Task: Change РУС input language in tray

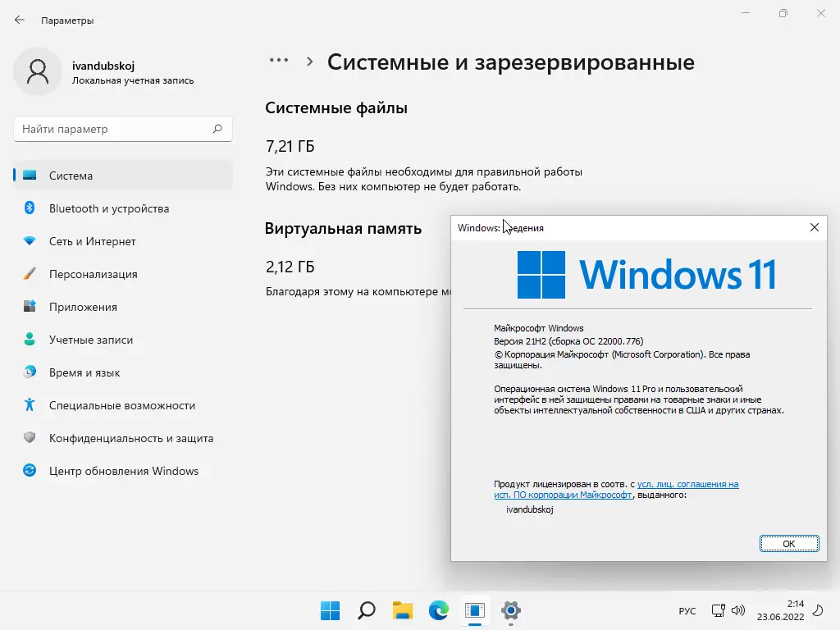Action: [687, 610]
